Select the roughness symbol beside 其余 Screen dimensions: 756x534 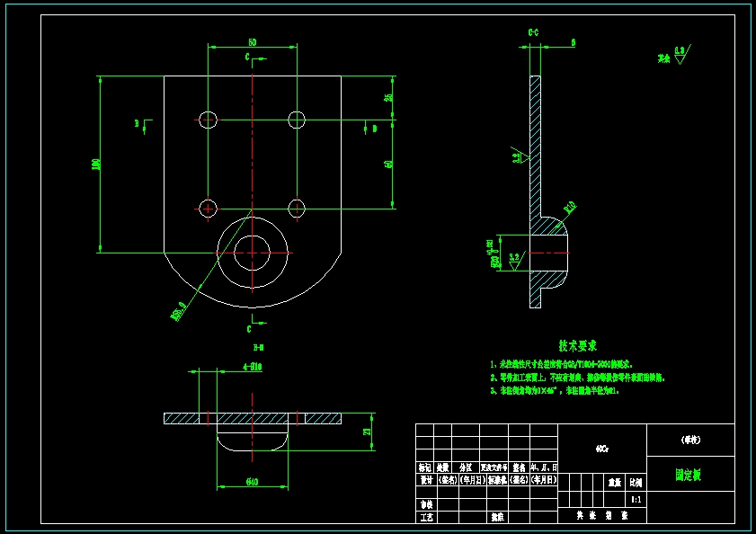(682, 54)
